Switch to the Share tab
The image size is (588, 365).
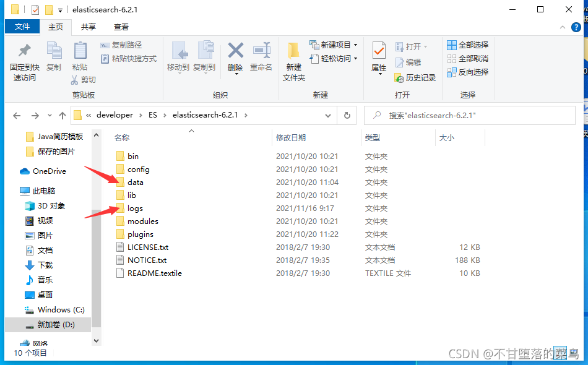click(89, 27)
